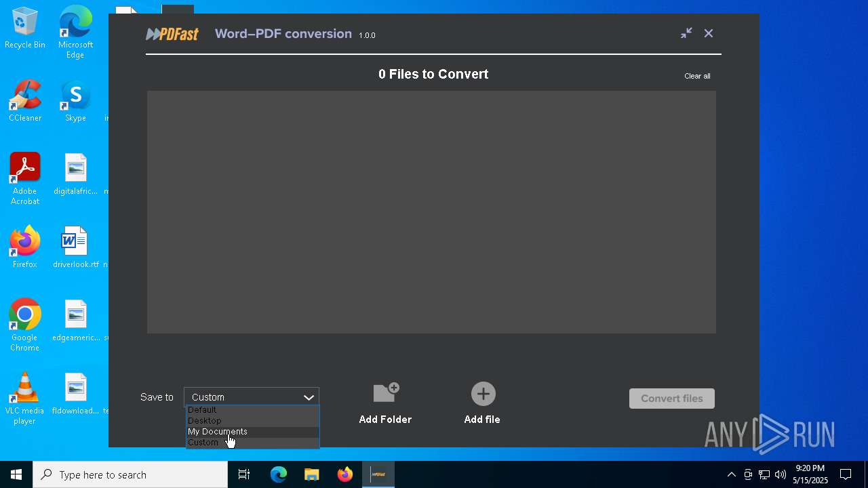Image resolution: width=868 pixels, height=488 pixels.
Task: Launch Firefox from the taskbar
Action: click(x=345, y=474)
